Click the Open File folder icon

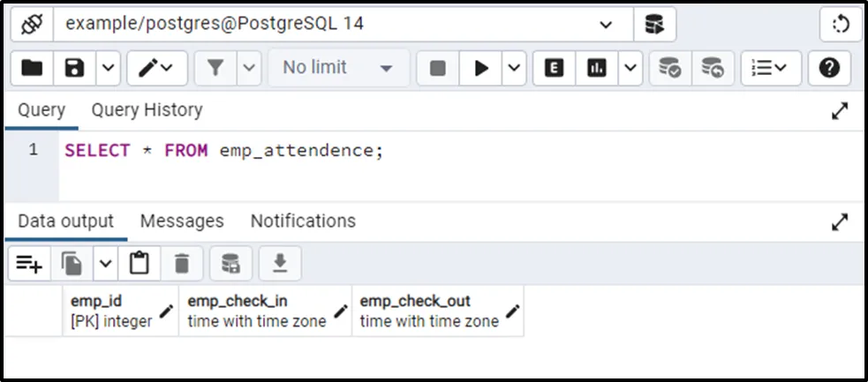[32, 68]
